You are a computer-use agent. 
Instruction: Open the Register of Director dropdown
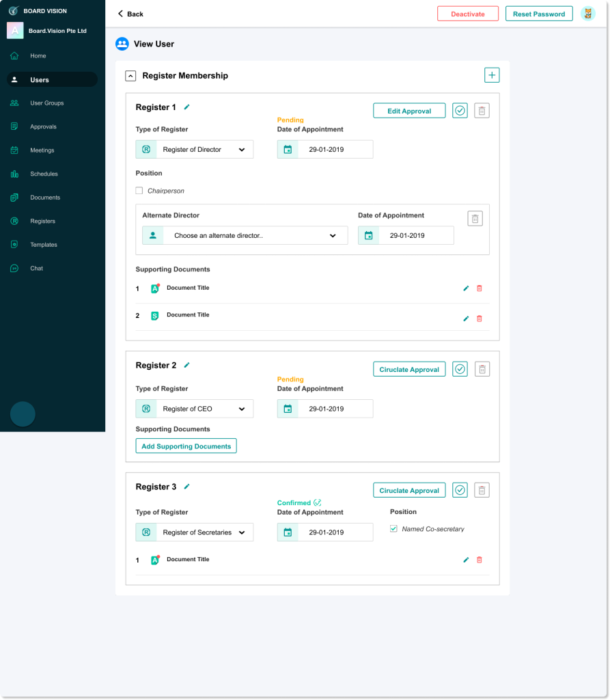tap(195, 150)
